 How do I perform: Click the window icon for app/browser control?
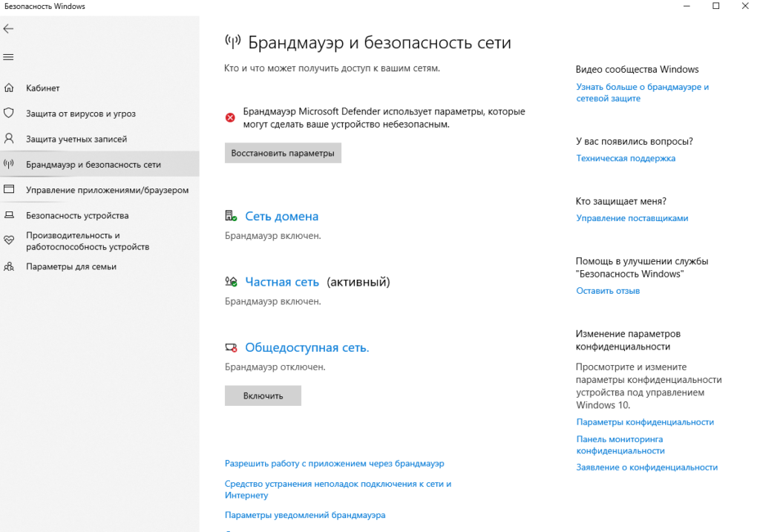pyautogui.click(x=9, y=189)
